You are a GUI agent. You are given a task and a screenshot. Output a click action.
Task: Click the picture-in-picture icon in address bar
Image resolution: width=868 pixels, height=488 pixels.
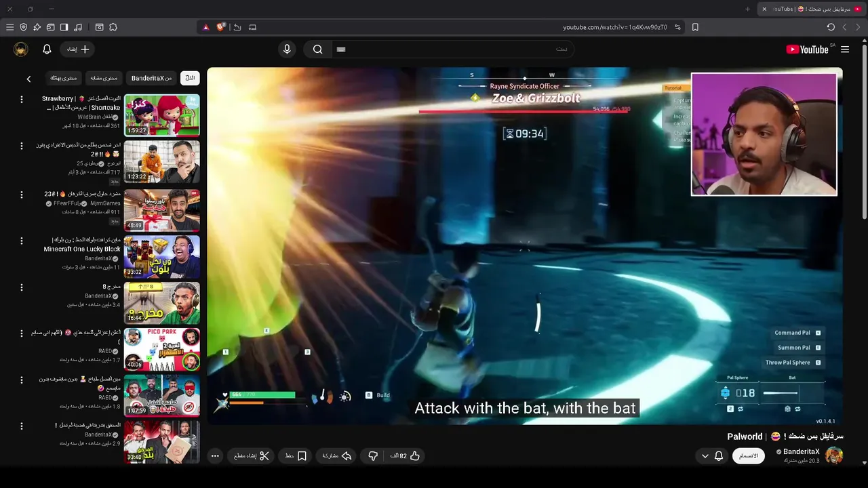point(252,27)
